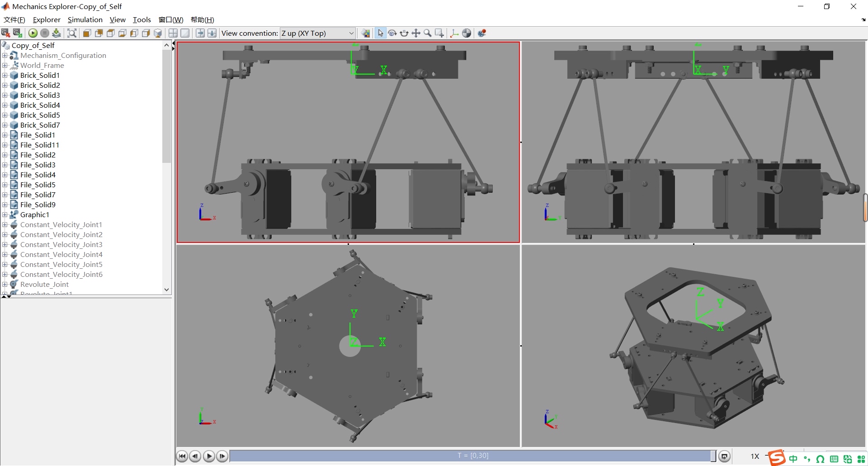Select Brick_Solid7 in the model tree
Viewport: 868px width, 466px height.
40,125
